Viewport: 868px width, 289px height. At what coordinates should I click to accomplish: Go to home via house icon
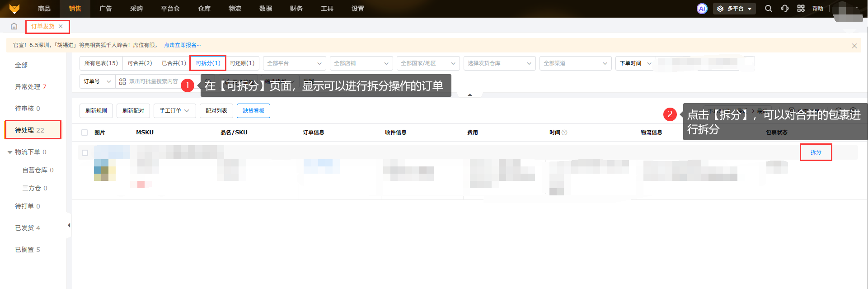14,26
